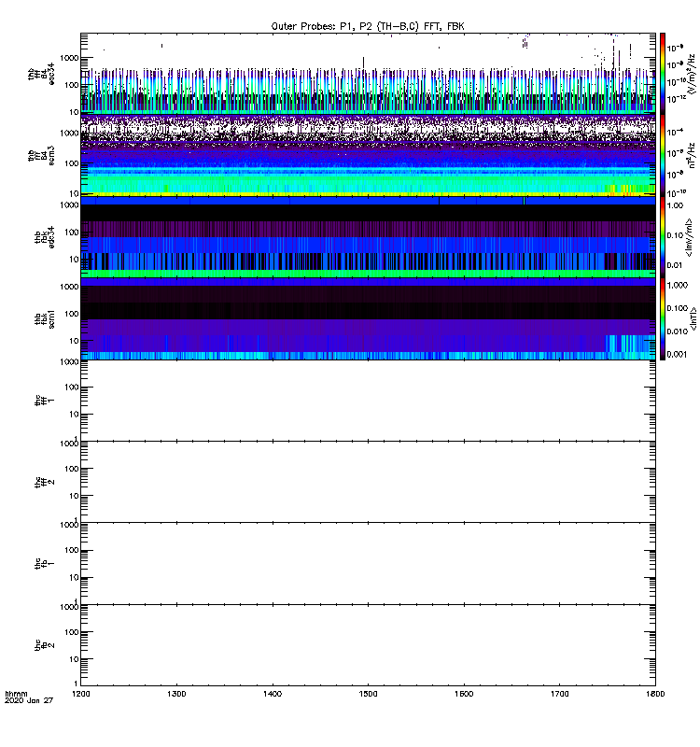This screenshot has width=700, height=747.
Task: Click inside the empty thc fff 1 panel
Action: coord(368,401)
